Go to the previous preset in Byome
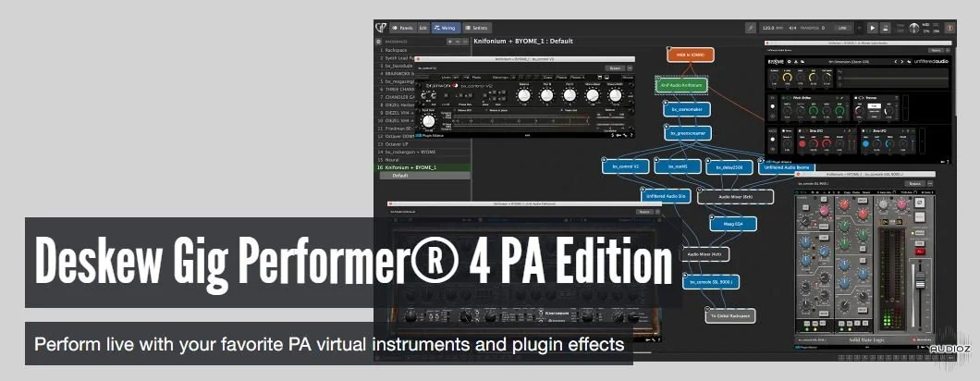The width and height of the screenshot is (980, 381). 896,62
